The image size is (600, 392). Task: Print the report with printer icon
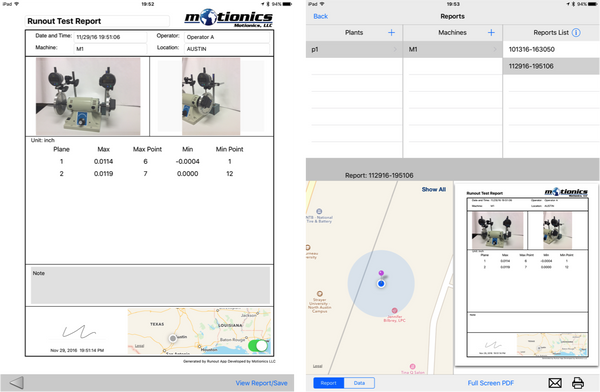(x=578, y=382)
